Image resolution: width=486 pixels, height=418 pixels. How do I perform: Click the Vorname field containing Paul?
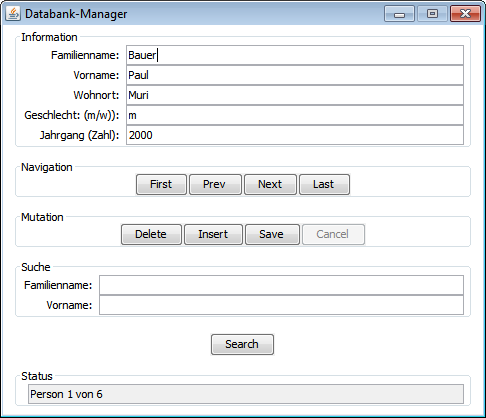295,75
